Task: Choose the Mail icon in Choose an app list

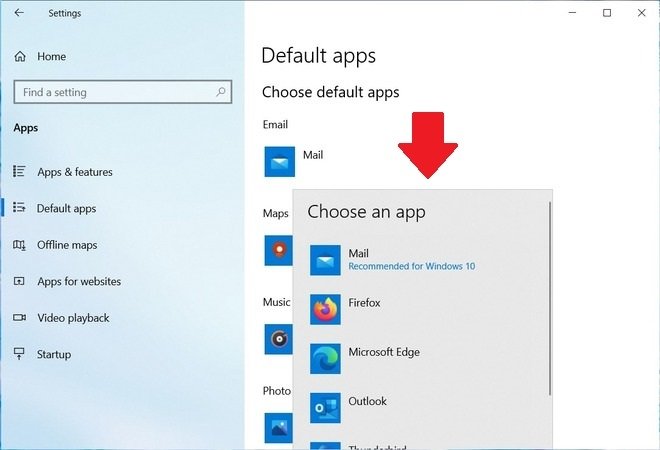Action: coord(325,260)
